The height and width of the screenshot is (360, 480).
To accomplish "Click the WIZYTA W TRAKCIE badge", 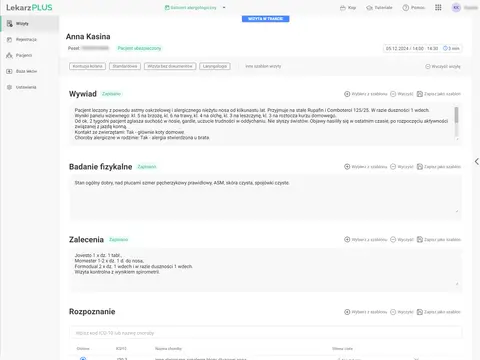I will coord(266,19).
